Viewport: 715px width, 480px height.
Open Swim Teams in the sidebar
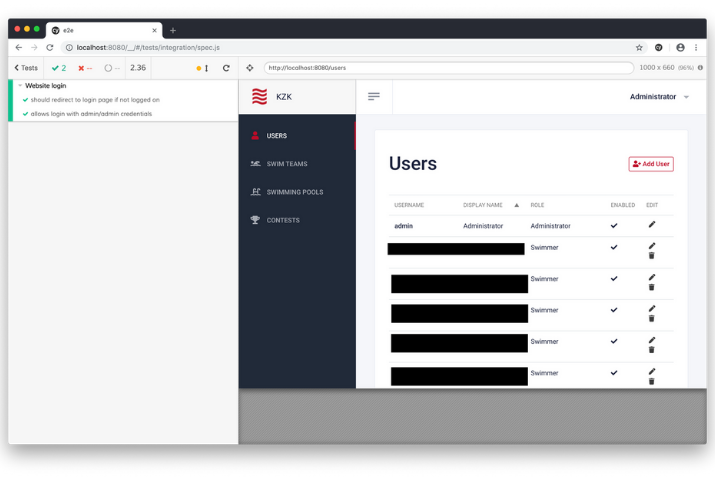286,164
